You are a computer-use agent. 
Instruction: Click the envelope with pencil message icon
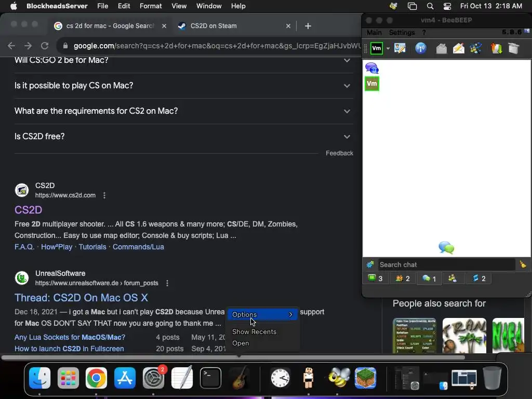[458, 48]
